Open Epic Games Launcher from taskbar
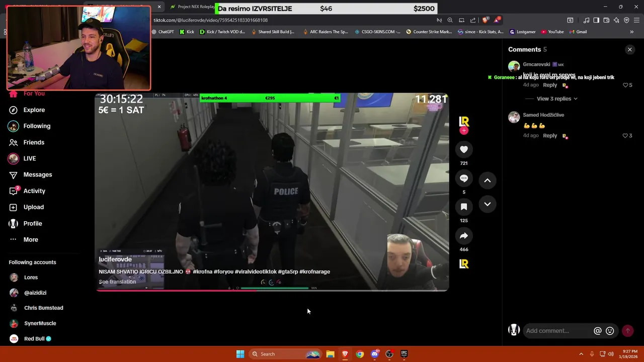644x362 pixels. point(404,354)
